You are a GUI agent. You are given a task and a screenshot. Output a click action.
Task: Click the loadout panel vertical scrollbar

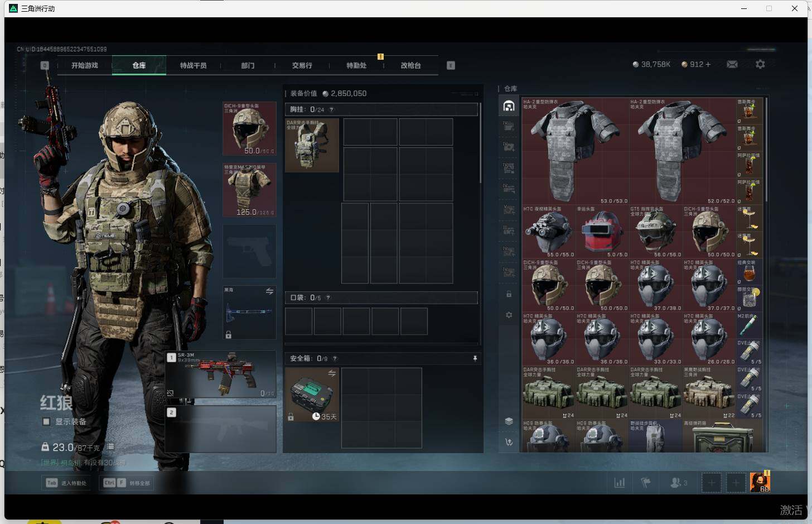pyautogui.click(x=480, y=143)
